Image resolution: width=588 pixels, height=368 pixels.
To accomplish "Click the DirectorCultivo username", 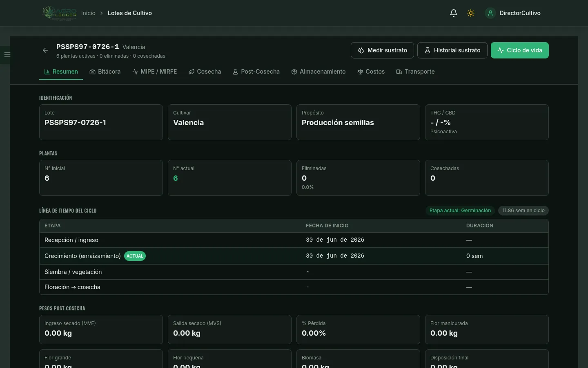I will (x=520, y=13).
